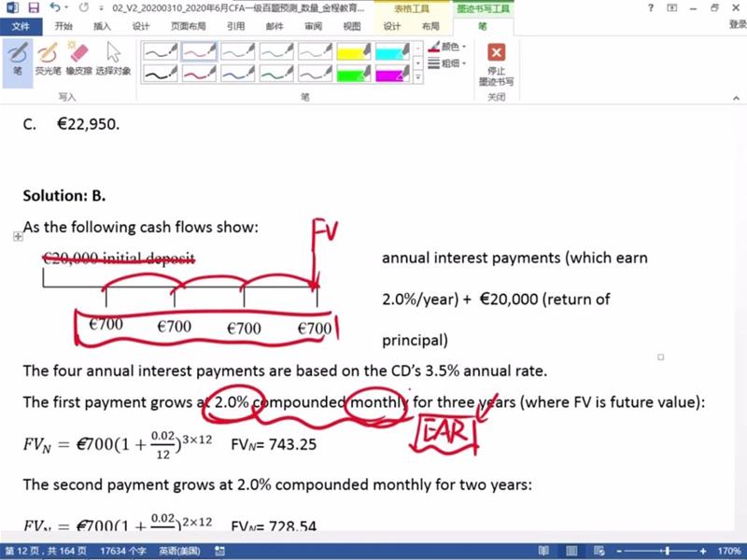The width and height of the screenshot is (747, 560).
Task: Switch to the Home (开始) tab
Action: click(63, 26)
